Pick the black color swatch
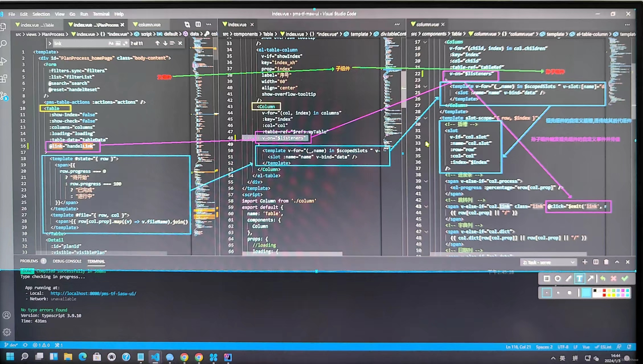Viewport: 643px width, 364px height. [x=595, y=290]
